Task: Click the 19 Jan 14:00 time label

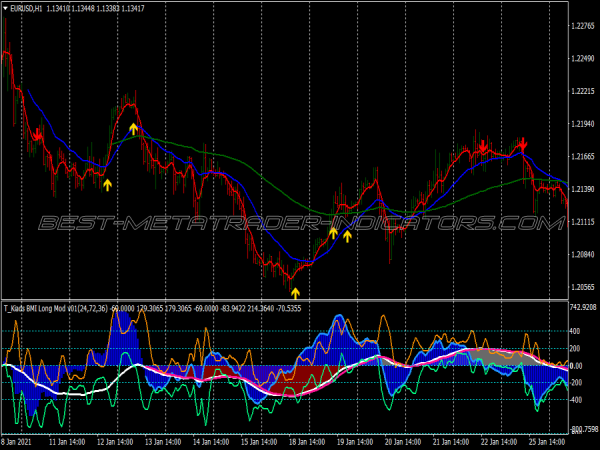Action: [x=355, y=442]
